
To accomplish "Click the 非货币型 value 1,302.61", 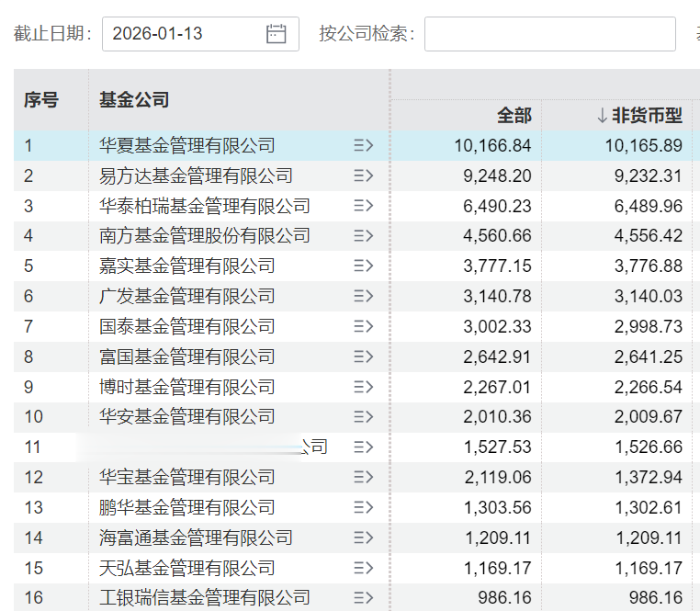I will coord(649,507).
